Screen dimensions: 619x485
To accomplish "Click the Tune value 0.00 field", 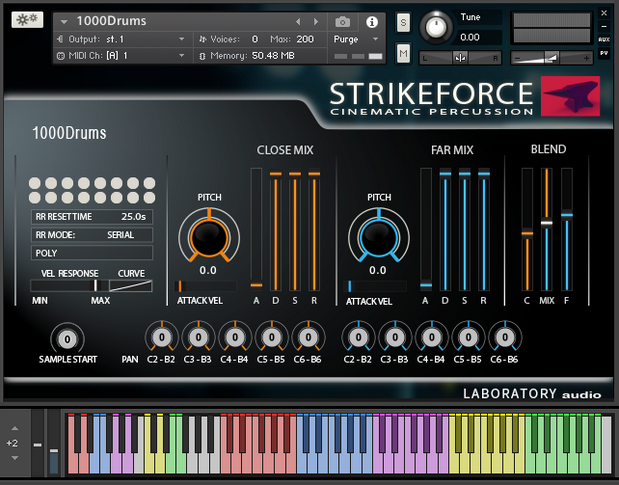I will click(480, 37).
